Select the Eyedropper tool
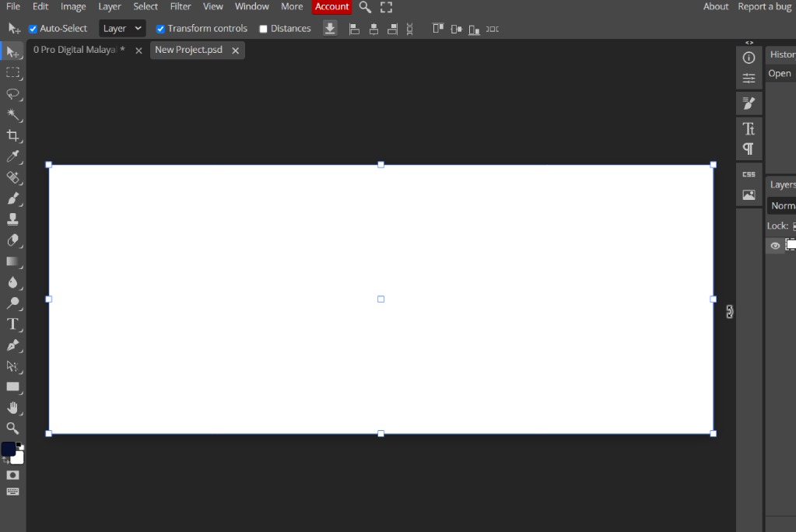Image resolution: width=796 pixels, height=532 pixels. point(12,156)
